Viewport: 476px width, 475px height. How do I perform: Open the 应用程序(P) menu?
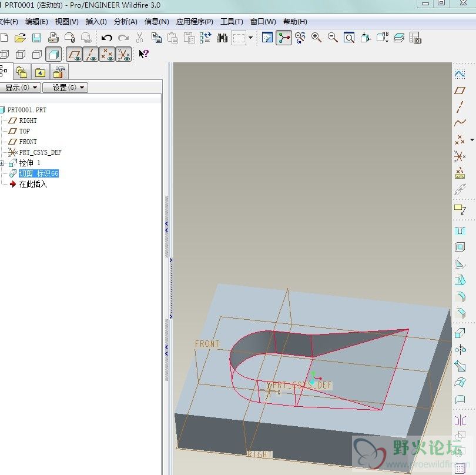tap(195, 22)
